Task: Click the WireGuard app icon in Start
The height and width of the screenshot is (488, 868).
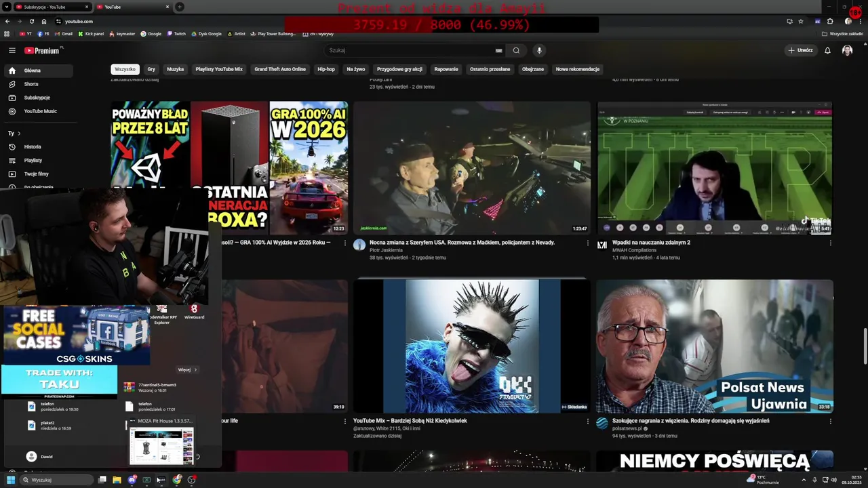Action: pos(194,312)
